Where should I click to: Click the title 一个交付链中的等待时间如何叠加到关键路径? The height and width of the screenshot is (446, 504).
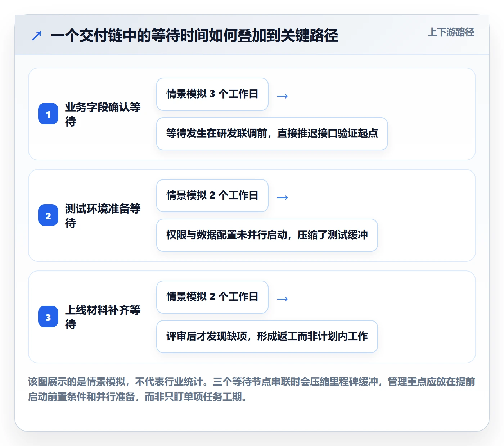[194, 35]
